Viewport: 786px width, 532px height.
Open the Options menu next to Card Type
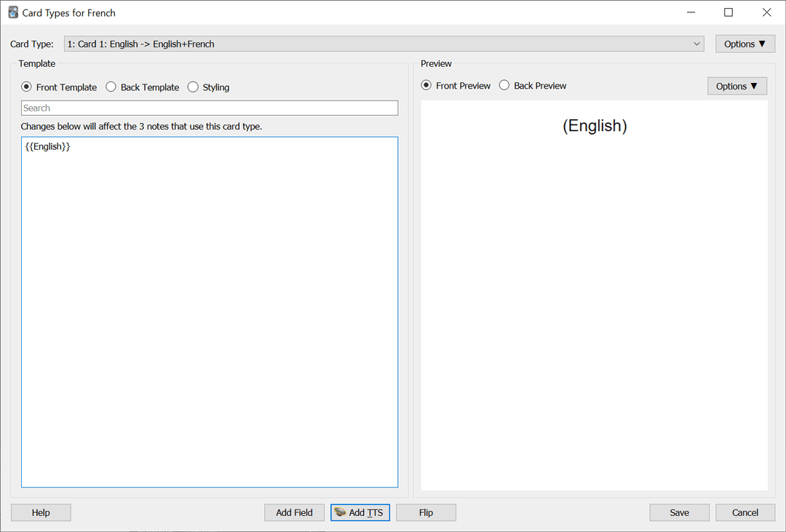point(745,43)
